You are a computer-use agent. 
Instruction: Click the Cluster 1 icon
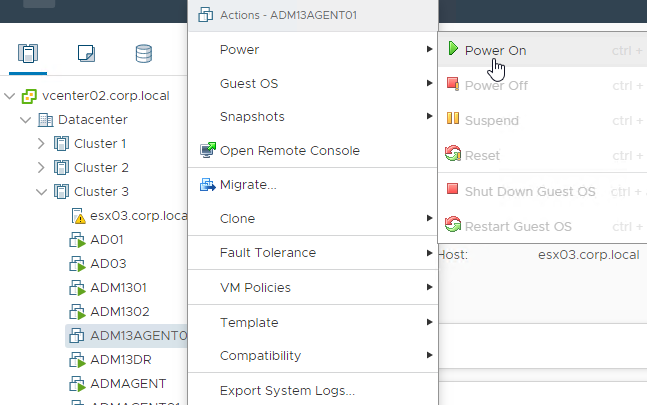(x=61, y=144)
